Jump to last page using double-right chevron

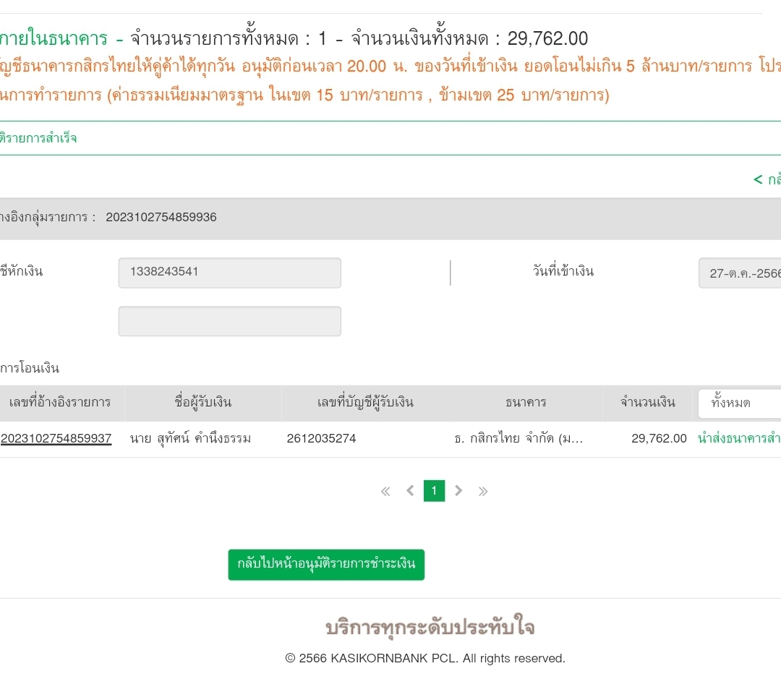coord(483,492)
